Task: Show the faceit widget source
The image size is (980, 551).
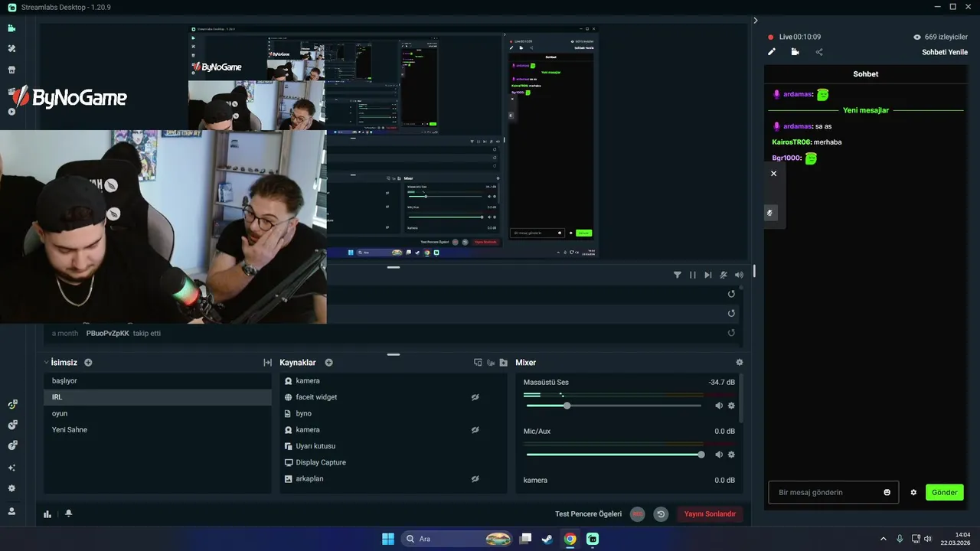Action: click(x=475, y=397)
